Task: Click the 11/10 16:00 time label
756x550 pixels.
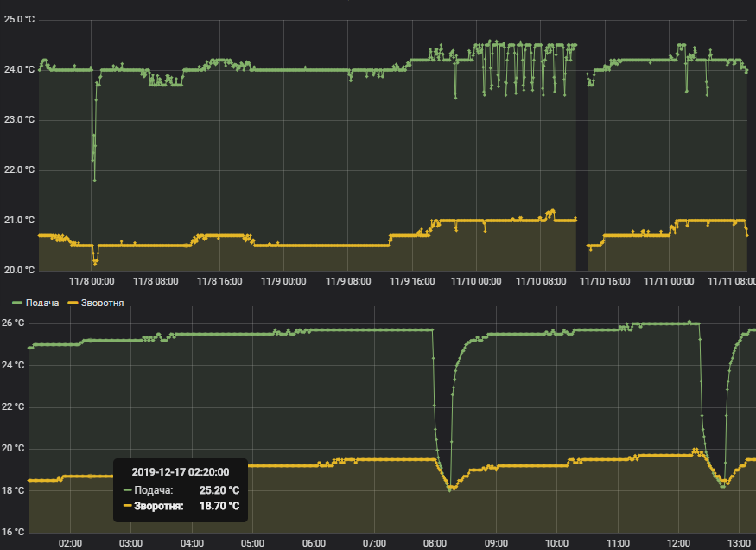Action: click(x=605, y=281)
